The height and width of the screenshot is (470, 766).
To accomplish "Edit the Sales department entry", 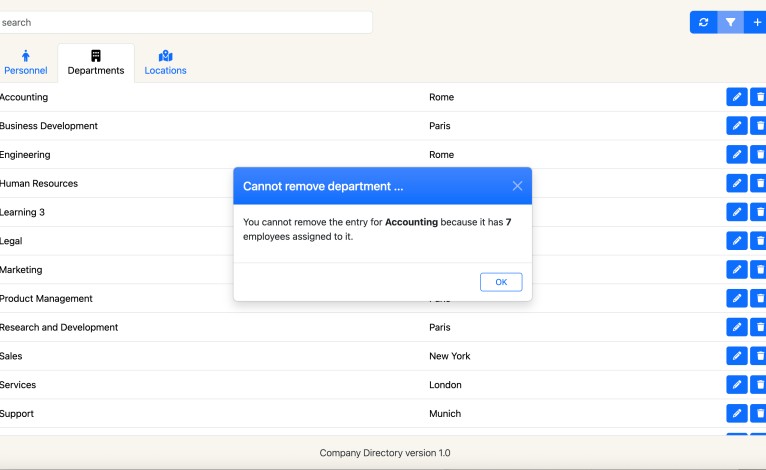I will [x=736, y=356].
